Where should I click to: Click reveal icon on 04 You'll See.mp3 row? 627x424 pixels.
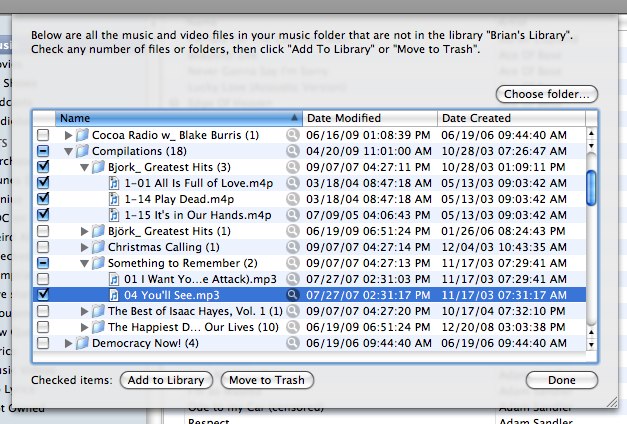(293, 295)
